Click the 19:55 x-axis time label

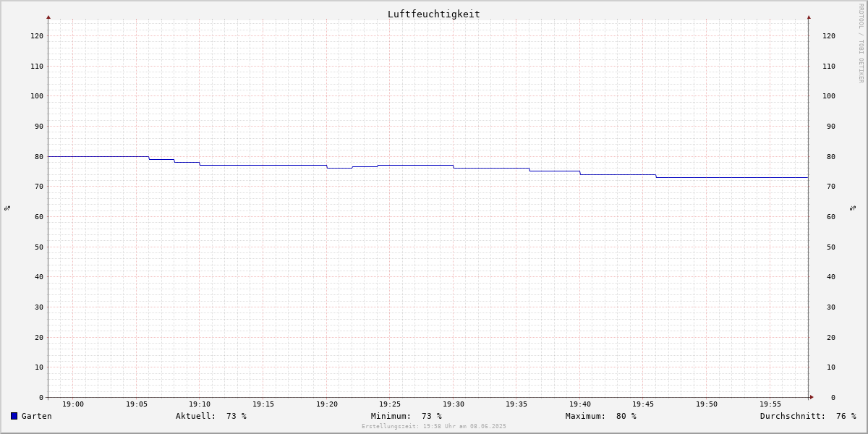770,404
